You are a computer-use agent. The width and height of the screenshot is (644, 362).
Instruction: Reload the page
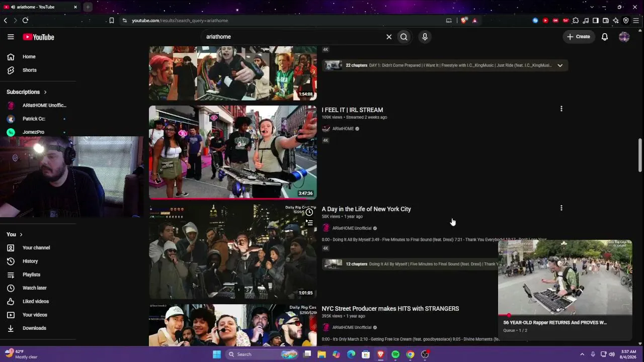pos(25,21)
